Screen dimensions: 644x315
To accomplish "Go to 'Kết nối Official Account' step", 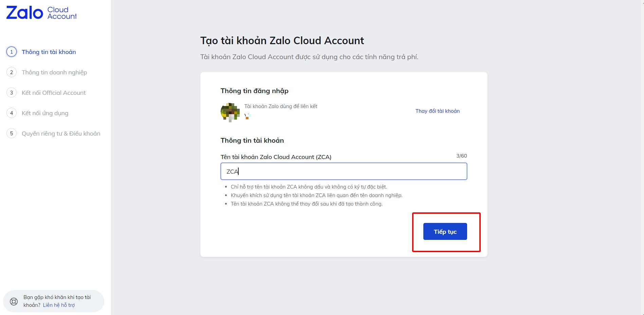I will [x=54, y=93].
